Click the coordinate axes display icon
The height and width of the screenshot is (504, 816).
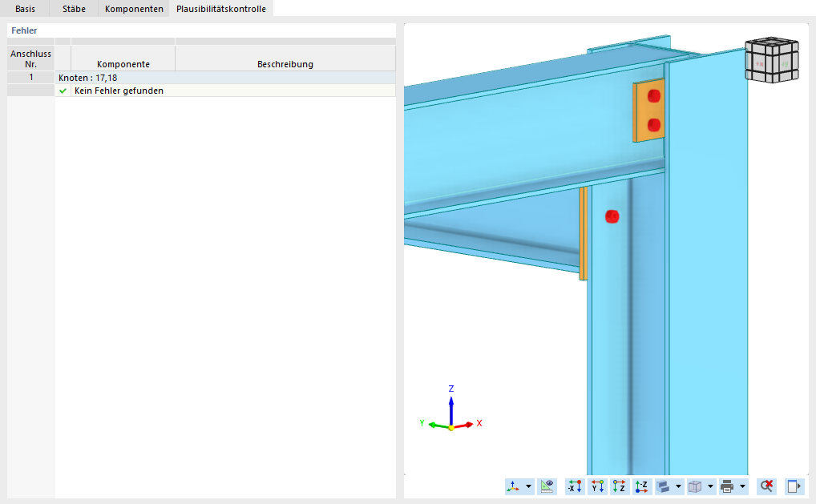513,486
